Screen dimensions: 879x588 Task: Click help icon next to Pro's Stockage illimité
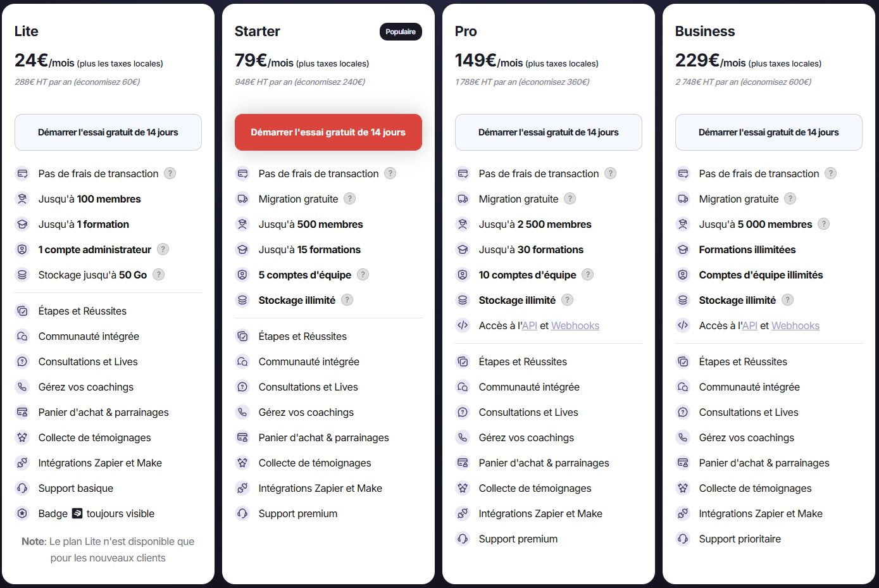(567, 300)
